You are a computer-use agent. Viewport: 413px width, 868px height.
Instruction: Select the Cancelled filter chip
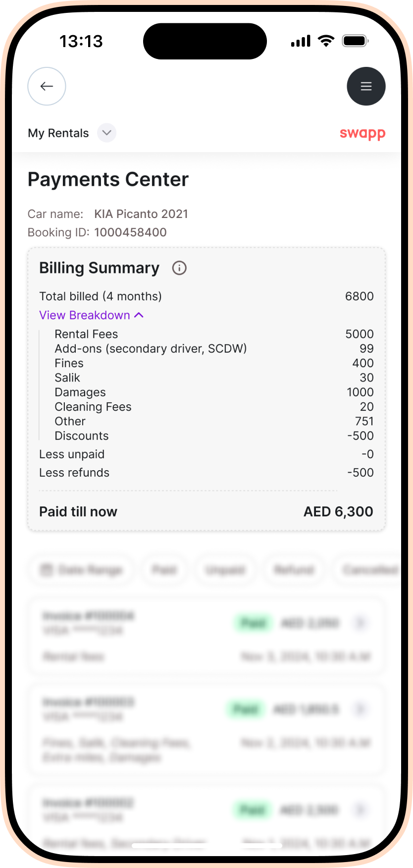tap(369, 570)
